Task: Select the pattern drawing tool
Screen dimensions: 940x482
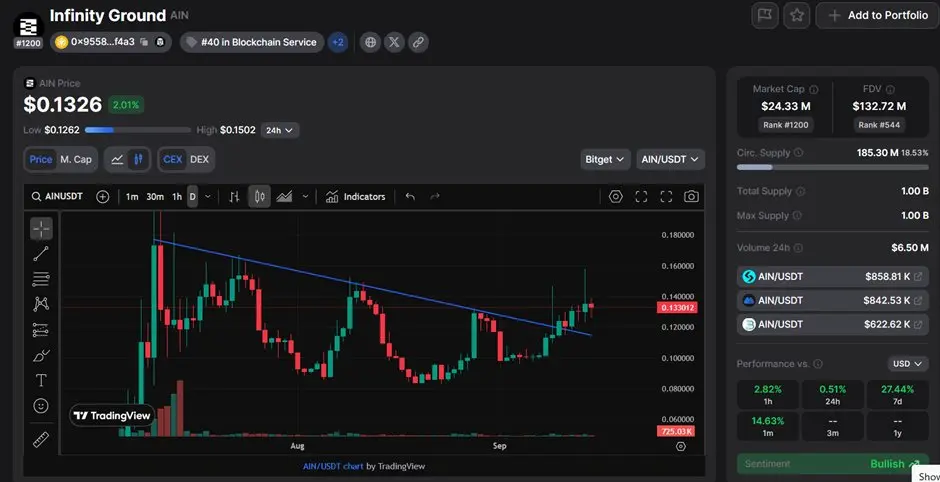Action: (41, 304)
